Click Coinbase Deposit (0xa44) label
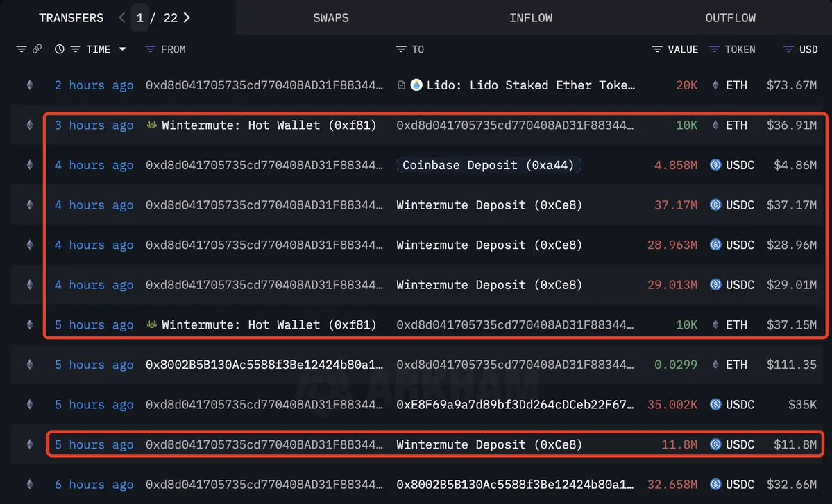This screenshot has height=504, width=832. (x=488, y=165)
